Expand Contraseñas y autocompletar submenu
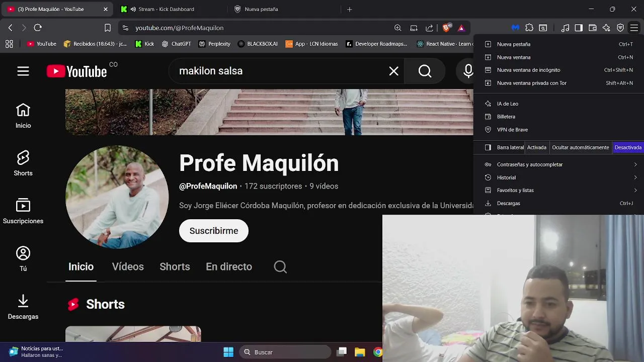The width and height of the screenshot is (644, 362). click(x=558, y=164)
